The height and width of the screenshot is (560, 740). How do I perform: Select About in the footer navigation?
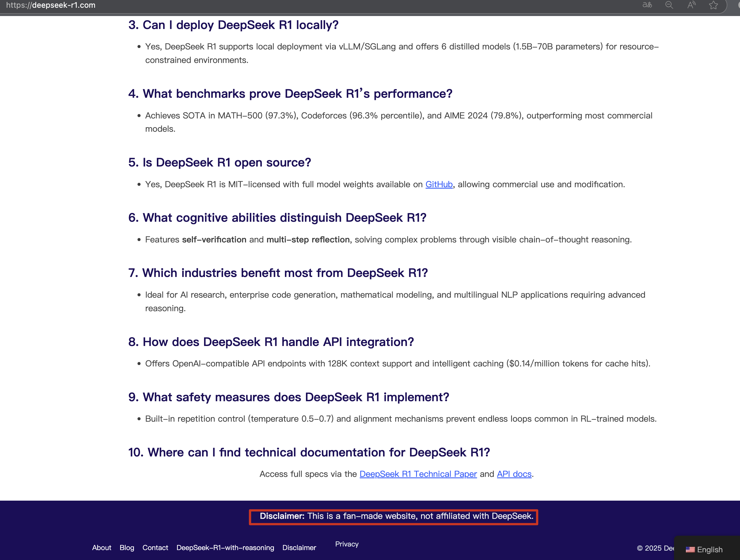click(x=101, y=548)
